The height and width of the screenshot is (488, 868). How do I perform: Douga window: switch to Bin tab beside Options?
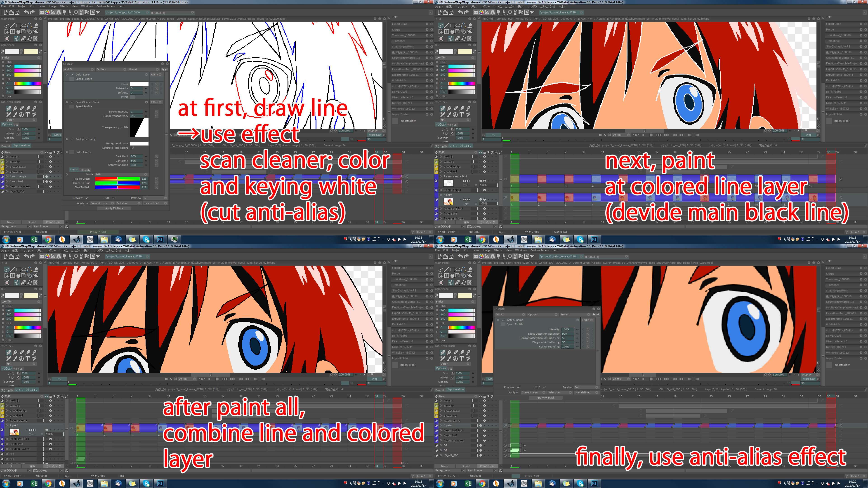point(16,125)
